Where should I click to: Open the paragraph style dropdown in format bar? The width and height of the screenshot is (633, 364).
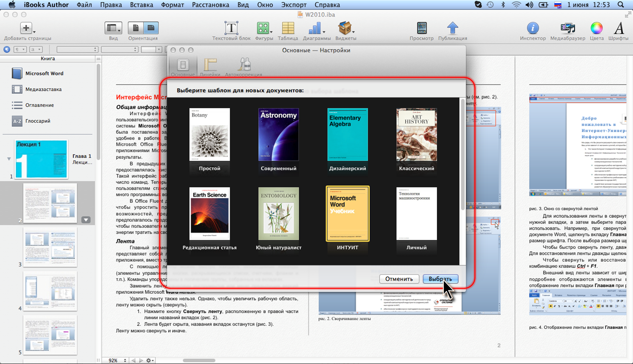coord(20,49)
